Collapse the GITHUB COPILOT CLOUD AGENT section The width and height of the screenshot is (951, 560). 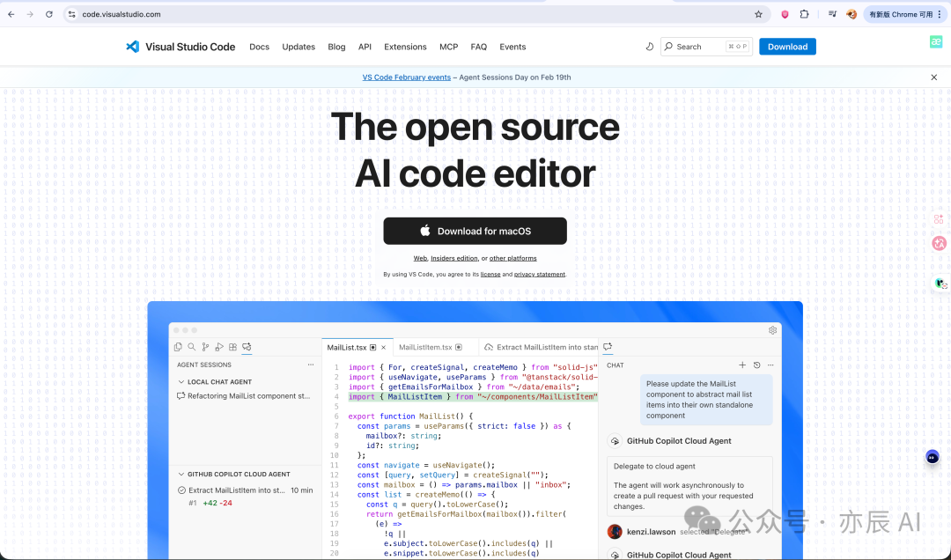point(180,474)
